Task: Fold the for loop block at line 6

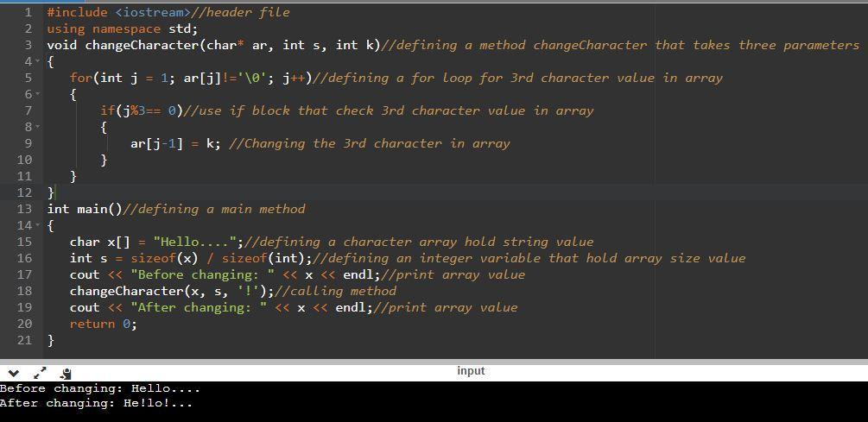Action: pos(38,94)
